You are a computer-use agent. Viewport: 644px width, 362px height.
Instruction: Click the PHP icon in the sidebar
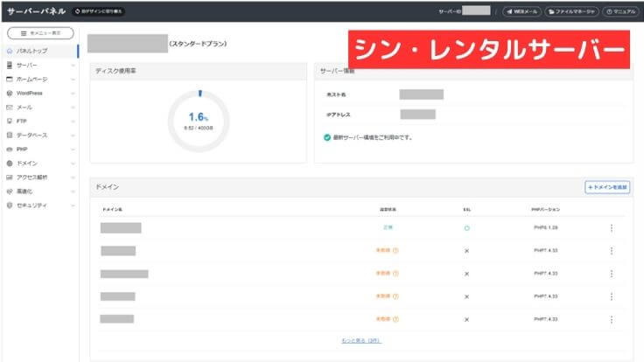(x=10, y=149)
